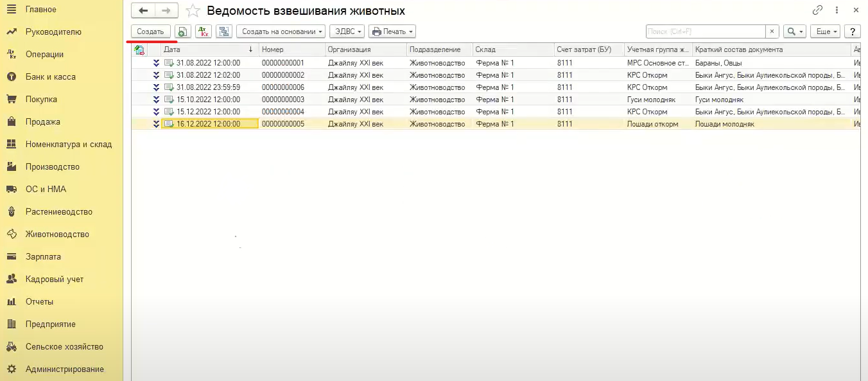
Task: Click the ОС и НМА truck icon
Action: coord(12,190)
